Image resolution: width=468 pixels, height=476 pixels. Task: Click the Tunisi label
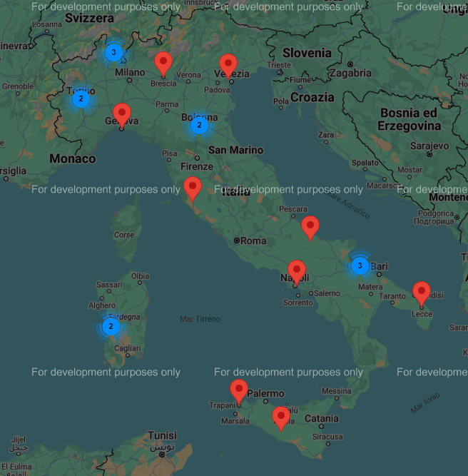point(162,435)
